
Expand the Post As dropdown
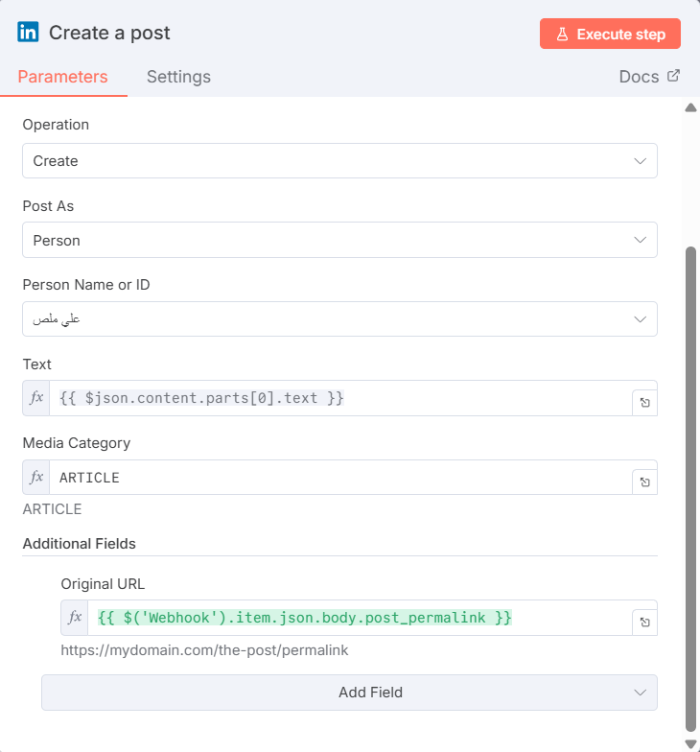[339, 240]
